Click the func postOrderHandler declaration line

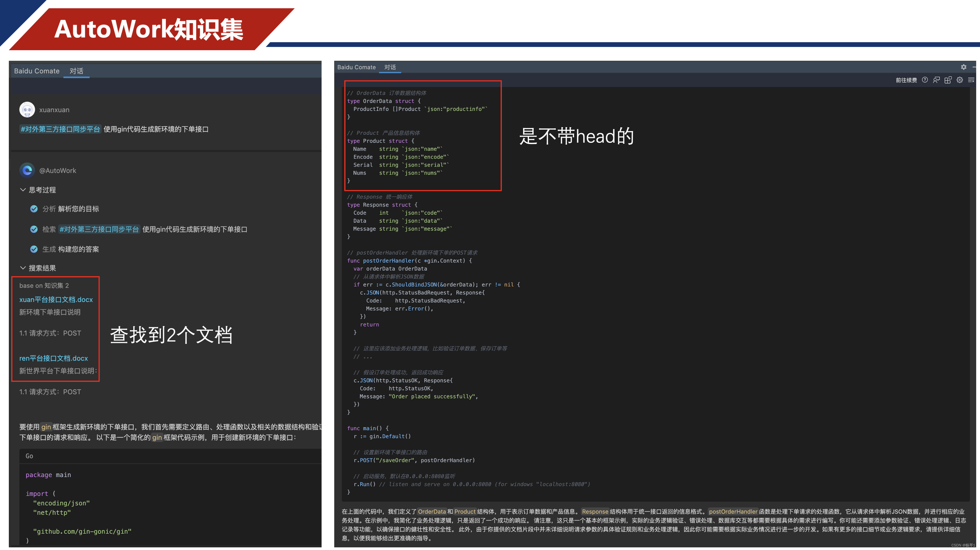pyautogui.click(x=409, y=261)
